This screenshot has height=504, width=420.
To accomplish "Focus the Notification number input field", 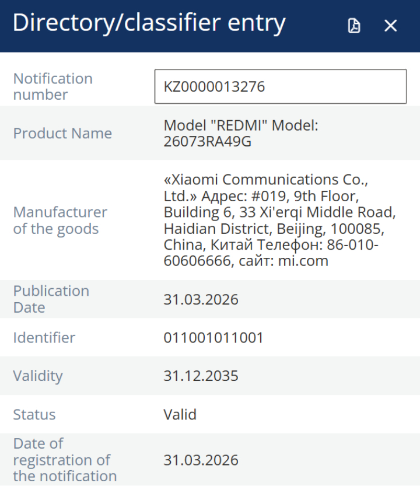I will click(x=280, y=87).
